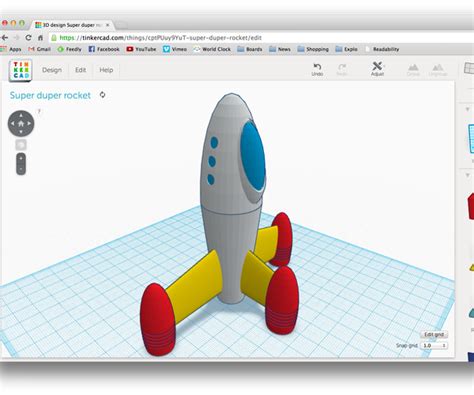This screenshot has width=474, height=395.
Task: Expand the Shopping bookmark folder
Action: [x=313, y=49]
